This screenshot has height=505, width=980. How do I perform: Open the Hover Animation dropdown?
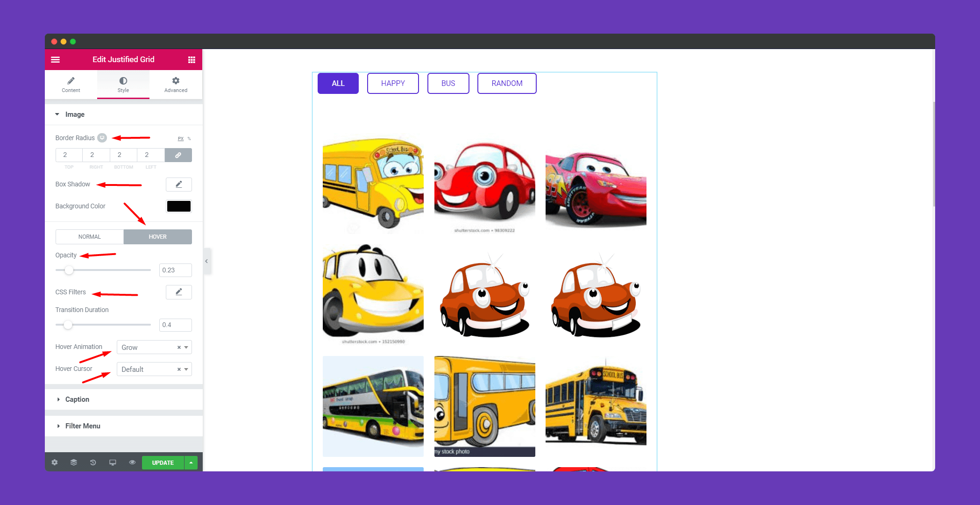click(154, 347)
